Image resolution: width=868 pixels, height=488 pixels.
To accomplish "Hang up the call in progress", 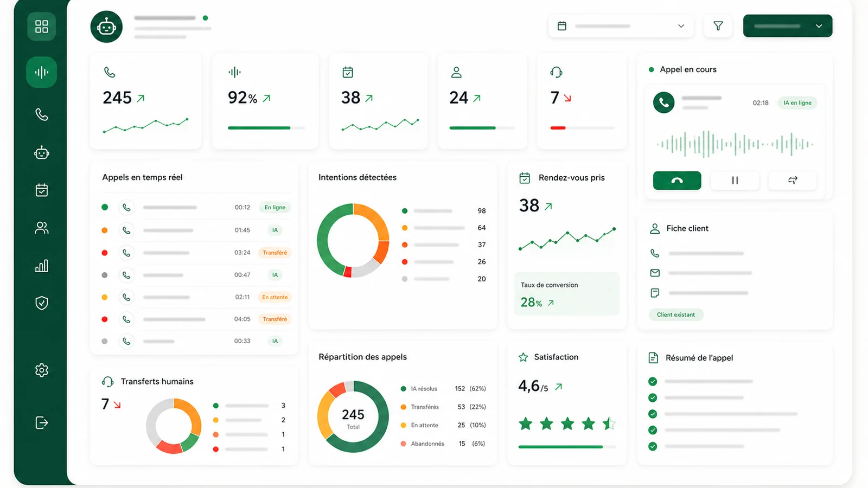I will 677,181.
